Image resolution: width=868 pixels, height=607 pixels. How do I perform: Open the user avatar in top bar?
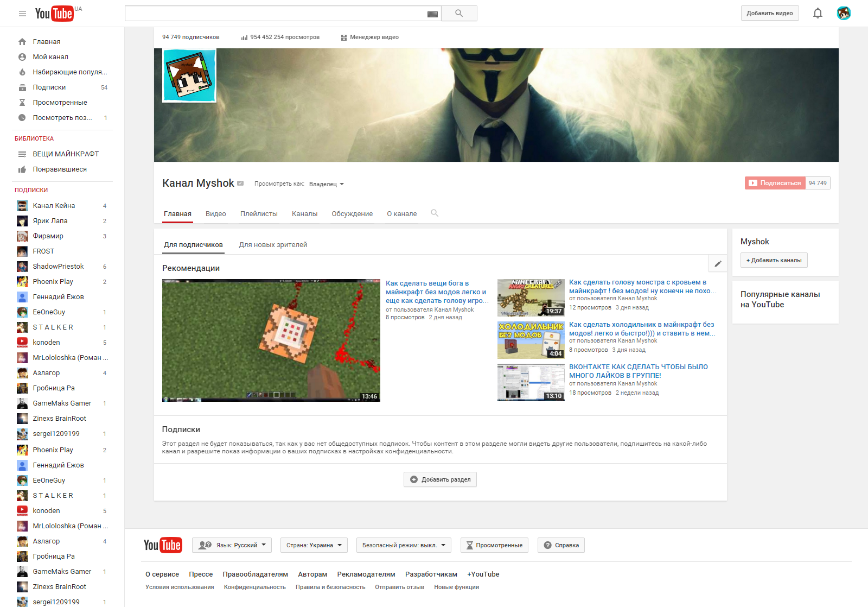click(844, 13)
